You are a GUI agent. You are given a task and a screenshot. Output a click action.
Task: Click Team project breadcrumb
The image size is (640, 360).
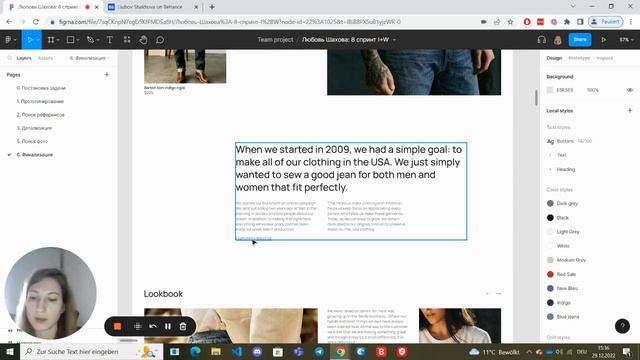[275, 40]
